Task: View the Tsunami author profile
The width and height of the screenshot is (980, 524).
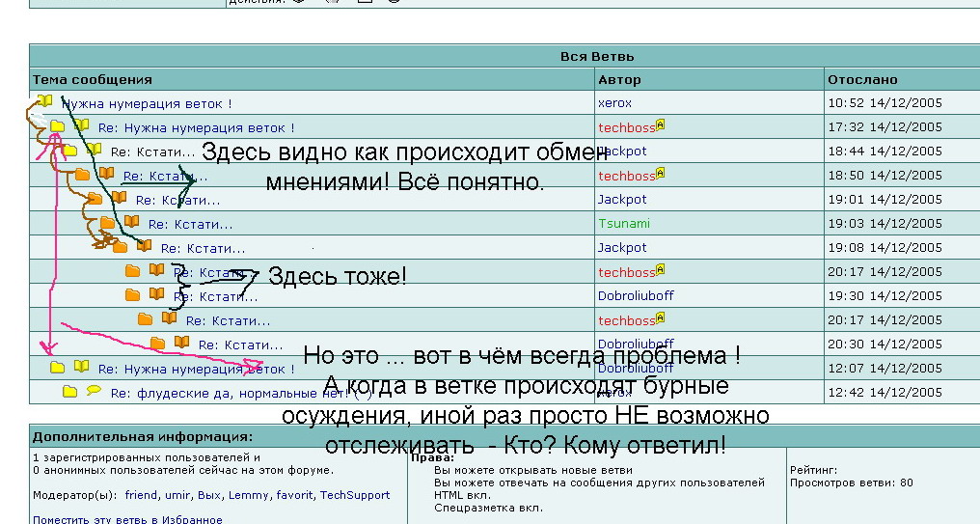Action: [x=623, y=223]
